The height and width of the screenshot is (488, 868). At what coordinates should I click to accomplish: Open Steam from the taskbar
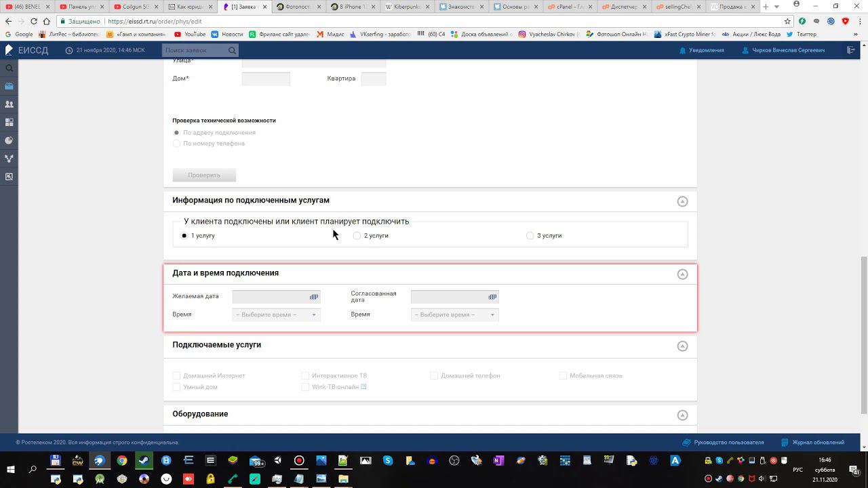[144, 461]
